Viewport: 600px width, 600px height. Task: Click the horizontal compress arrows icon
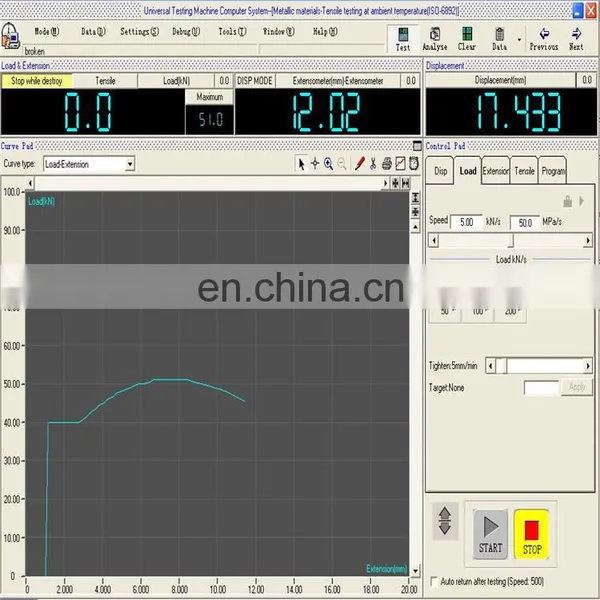pyautogui.click(x=406, y=183)
